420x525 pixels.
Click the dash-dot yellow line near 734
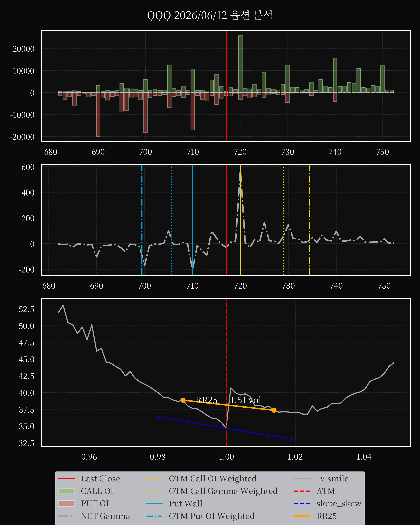pos(309,220)
